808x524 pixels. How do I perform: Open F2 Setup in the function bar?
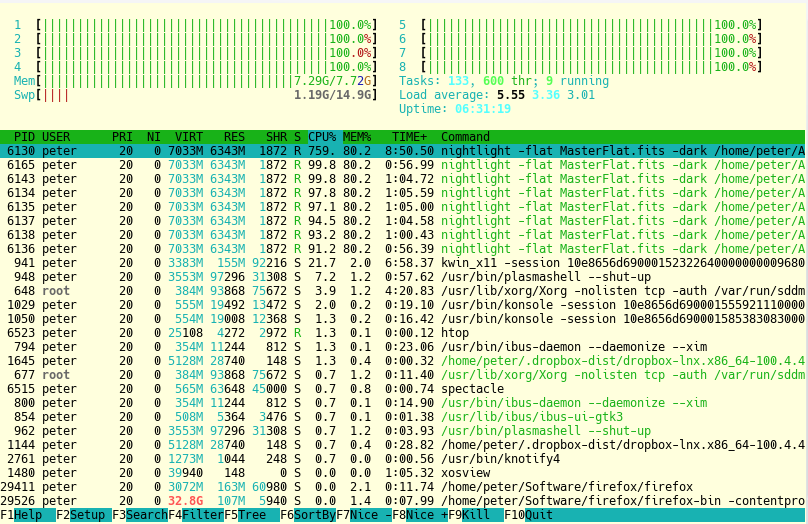click(x=84, y=515)
